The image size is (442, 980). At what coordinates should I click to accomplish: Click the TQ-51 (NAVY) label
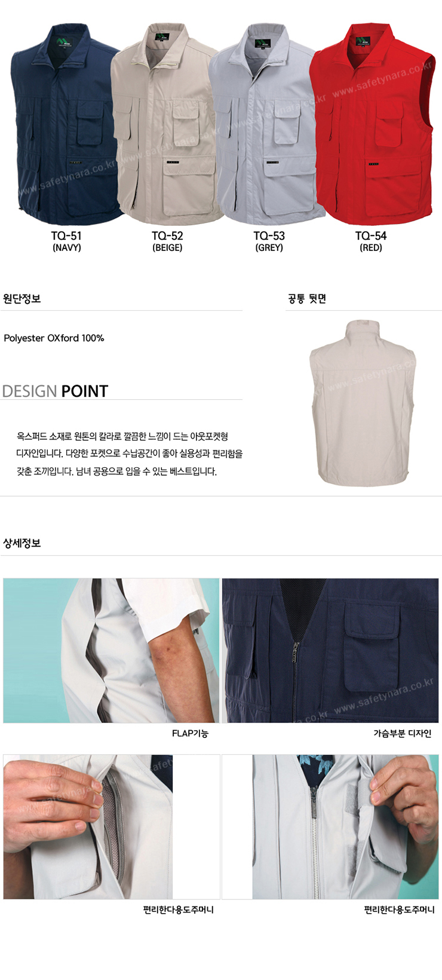[x=67, y=241]
